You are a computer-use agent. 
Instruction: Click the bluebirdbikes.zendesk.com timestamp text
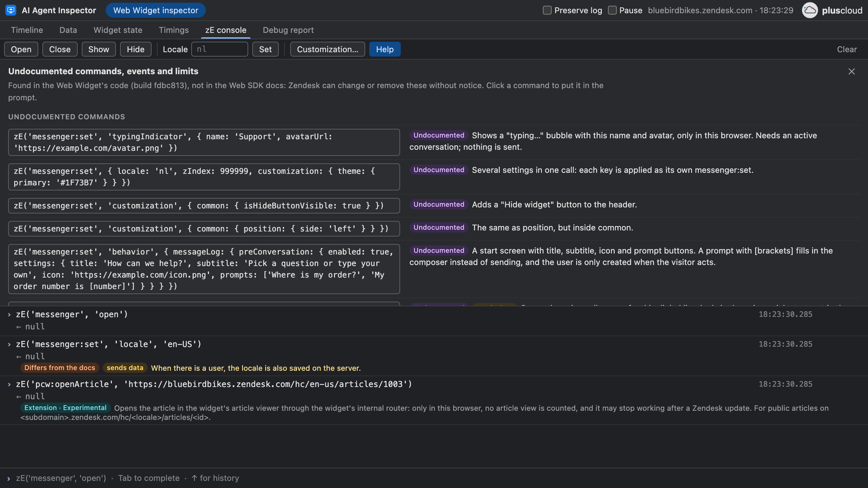point(721,10)
